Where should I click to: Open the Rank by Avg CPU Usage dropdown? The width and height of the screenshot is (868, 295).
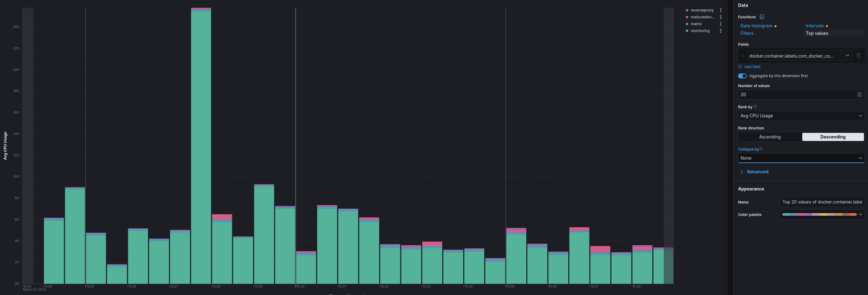(801, 115)
